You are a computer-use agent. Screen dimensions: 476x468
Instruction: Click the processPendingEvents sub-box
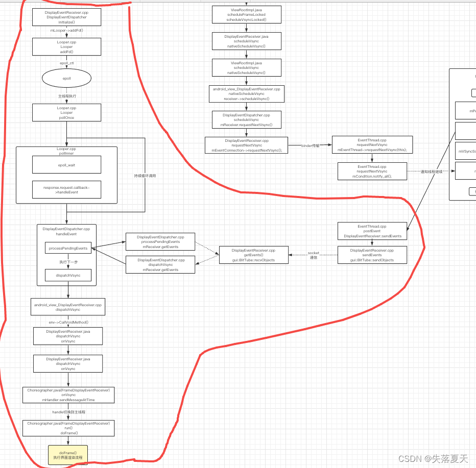67,248
